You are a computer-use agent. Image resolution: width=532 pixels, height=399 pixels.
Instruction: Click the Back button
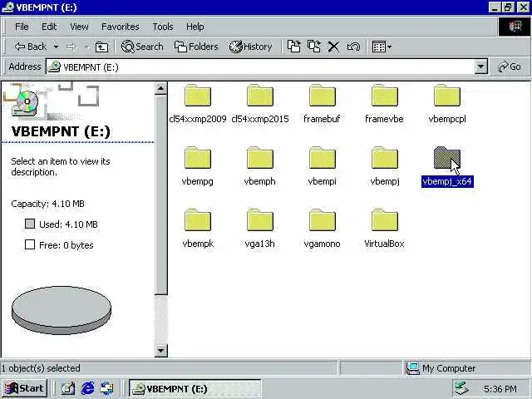tap(31, 47)
